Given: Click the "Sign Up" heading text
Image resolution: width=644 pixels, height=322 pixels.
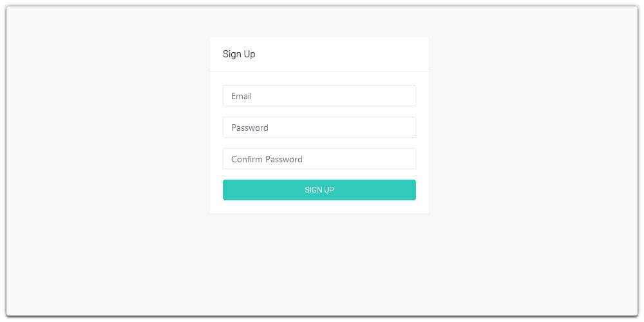Looking at the screenshot, I should click(x=239, y=54).
